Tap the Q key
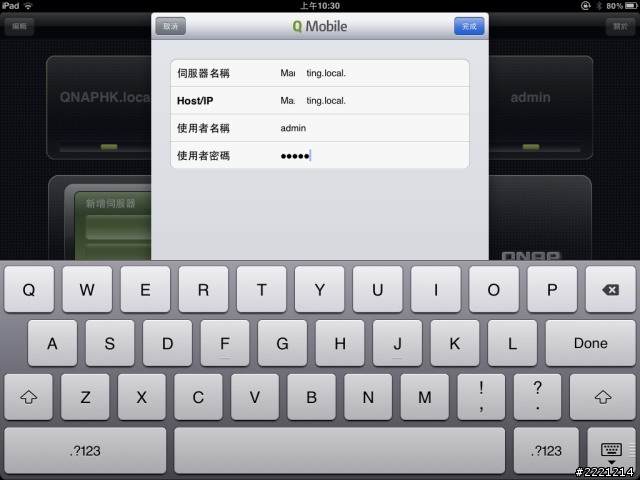Image resolution: width=640 pixels, height=480 pixels. pos(29,289)
